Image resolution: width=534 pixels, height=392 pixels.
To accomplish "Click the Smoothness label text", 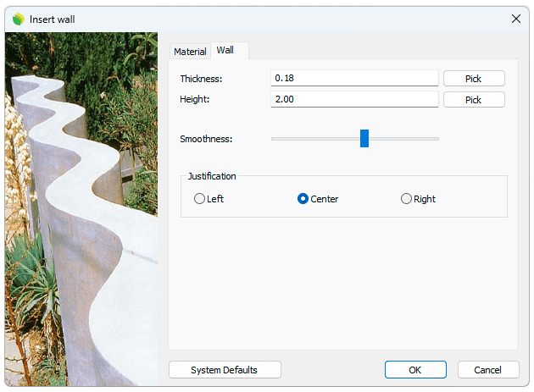I will [x=206, y=139].
